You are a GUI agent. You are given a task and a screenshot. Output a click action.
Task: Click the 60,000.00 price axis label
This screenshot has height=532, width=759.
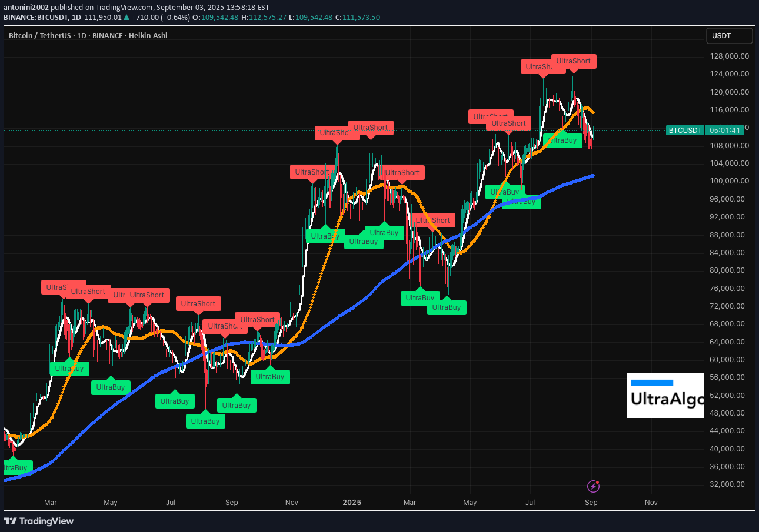tap(728, 360)
